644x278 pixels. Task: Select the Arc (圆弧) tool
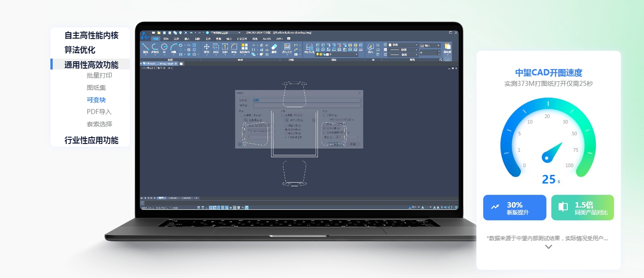(173, 49)
